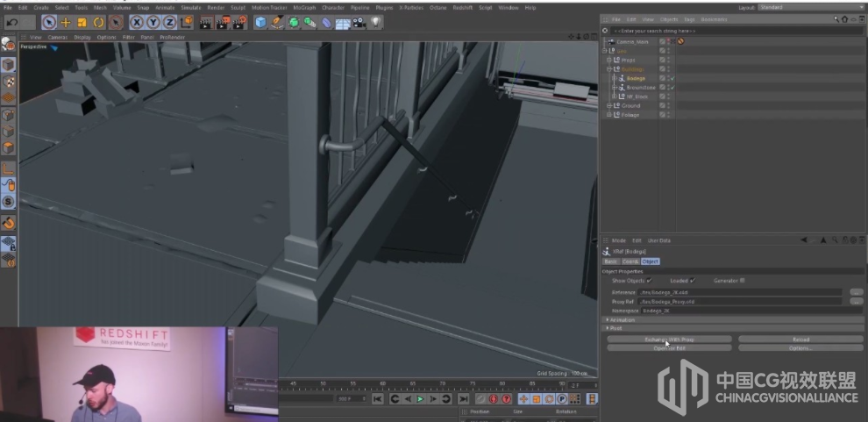Toggle visibility dots for Bodega object

tap(668, 79)
